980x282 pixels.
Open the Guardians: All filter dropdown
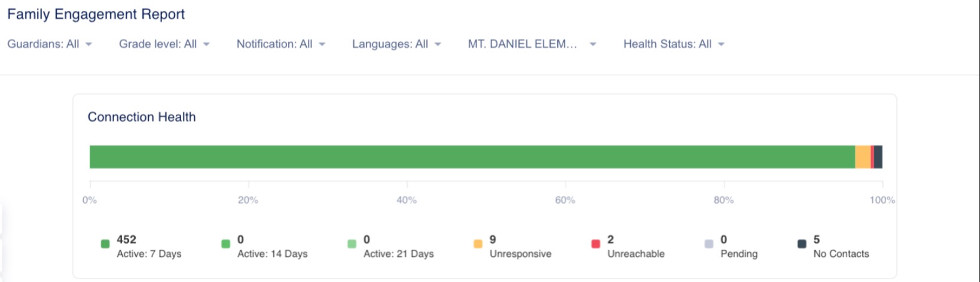(50, 44)
